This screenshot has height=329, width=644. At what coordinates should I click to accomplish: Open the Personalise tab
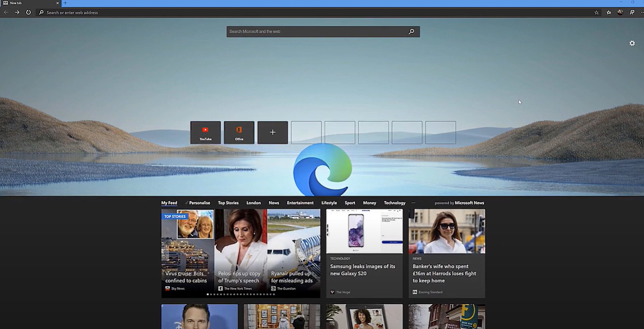(199, 203)
